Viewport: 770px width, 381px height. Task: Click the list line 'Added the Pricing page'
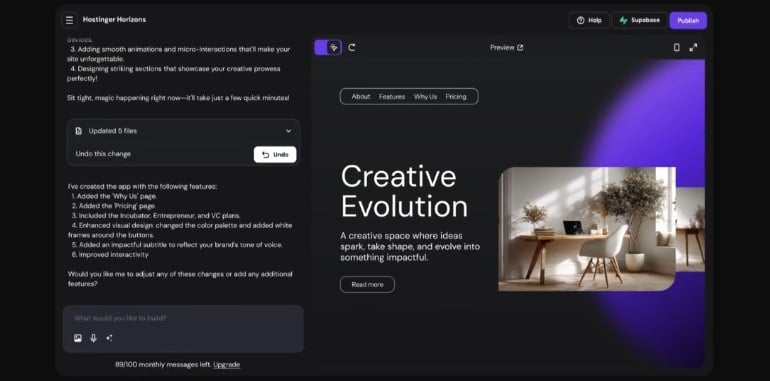[x=114, y=206]
